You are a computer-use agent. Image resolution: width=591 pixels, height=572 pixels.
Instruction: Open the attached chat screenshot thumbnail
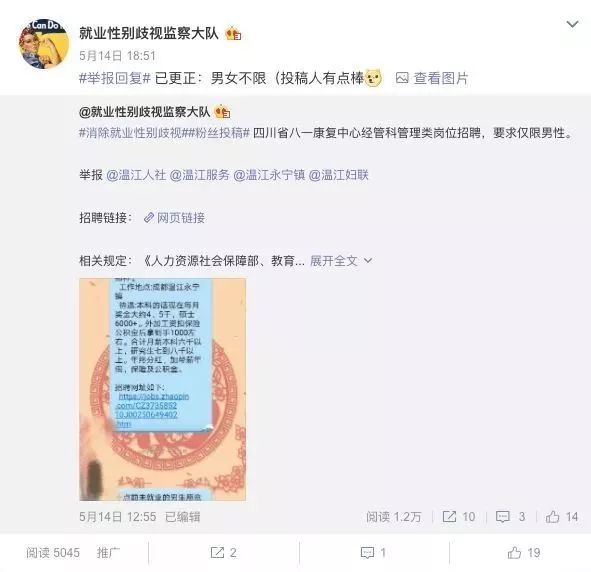163,390
